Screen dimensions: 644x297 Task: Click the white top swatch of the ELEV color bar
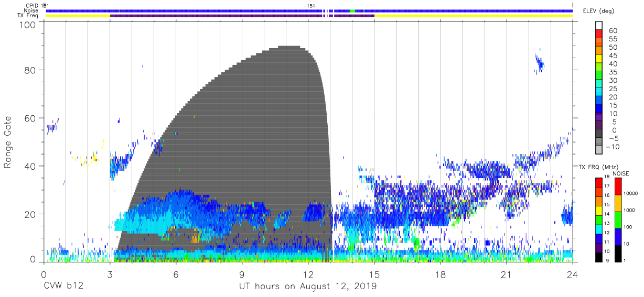(x=598, y=26)
